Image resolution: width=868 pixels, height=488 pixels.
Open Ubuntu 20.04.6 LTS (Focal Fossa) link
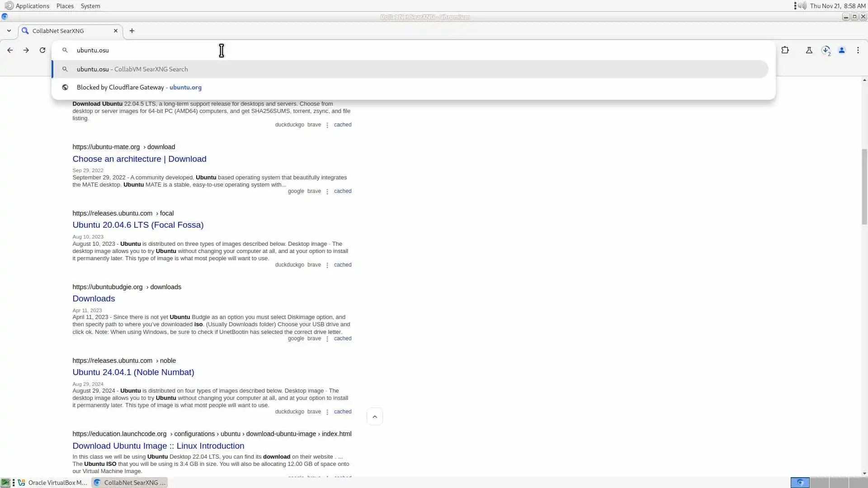[138, 225]
